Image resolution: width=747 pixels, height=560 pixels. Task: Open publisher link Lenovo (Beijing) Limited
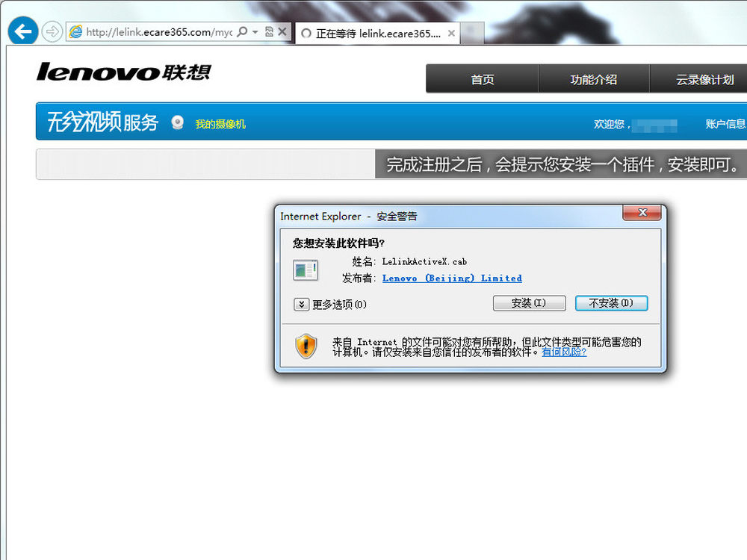452,278
